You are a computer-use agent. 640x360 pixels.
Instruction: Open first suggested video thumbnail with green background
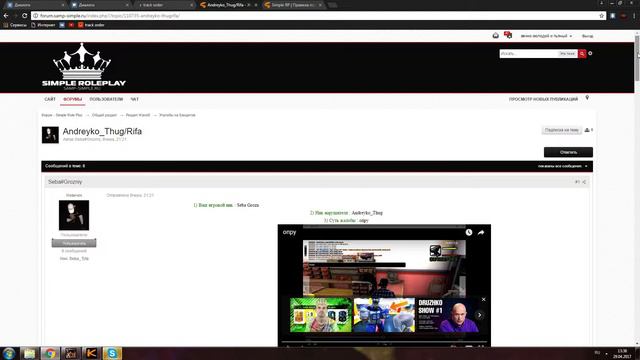321,315
